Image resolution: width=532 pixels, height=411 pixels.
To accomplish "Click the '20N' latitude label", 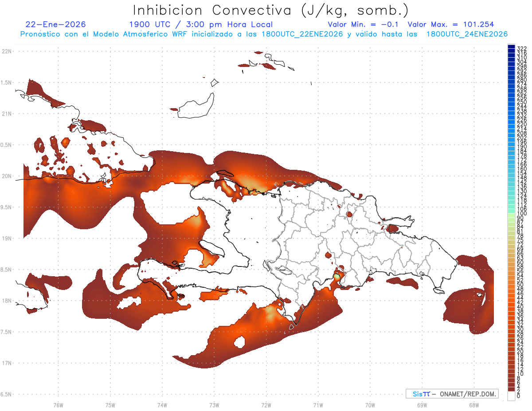I will click(6, 176).
